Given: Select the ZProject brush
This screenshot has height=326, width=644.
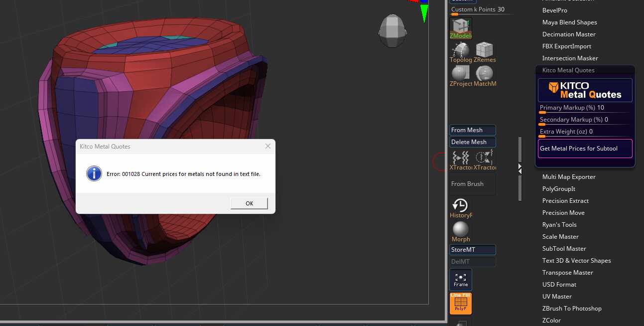Looking at the screenshot, I should coord(460,74).
